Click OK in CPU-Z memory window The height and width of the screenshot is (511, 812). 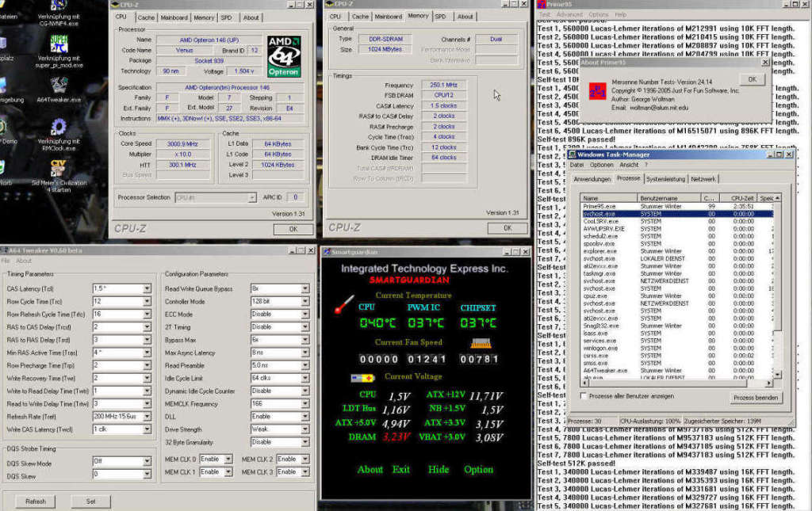(x=507, y=227)
